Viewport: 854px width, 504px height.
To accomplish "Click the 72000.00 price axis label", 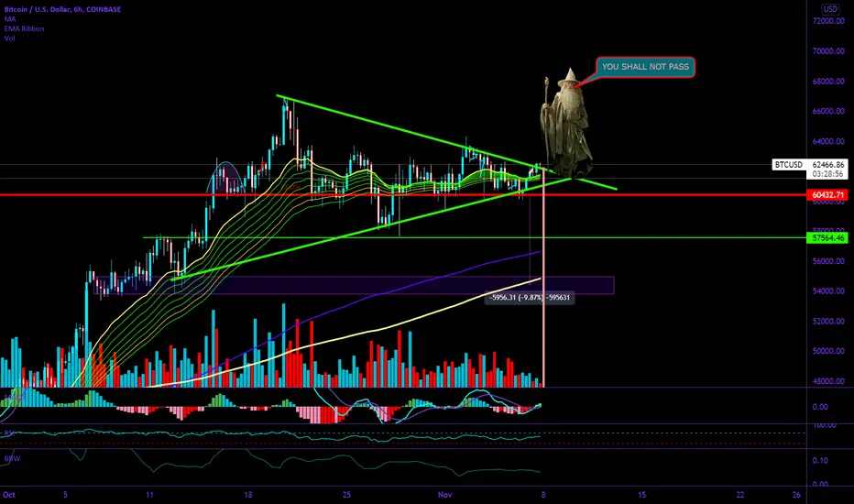I will pos(828,21).
